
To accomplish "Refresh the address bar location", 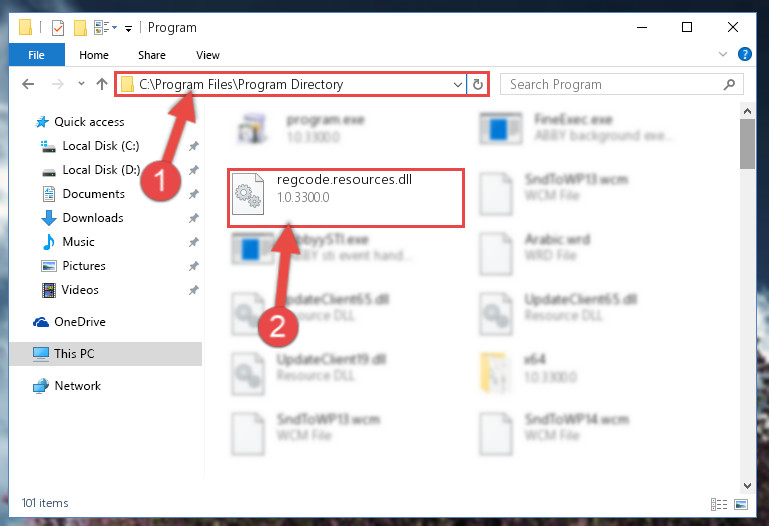I will [x=478, y=84].
